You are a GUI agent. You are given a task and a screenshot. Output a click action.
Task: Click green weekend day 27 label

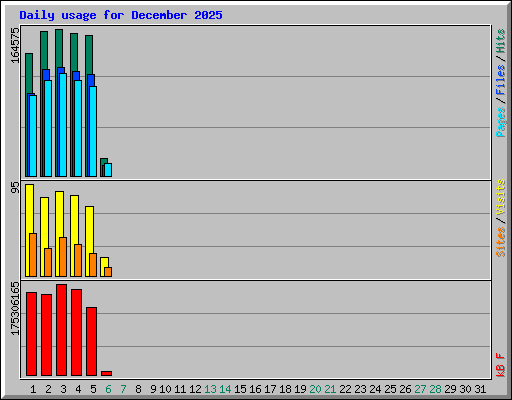pos(420,389)
